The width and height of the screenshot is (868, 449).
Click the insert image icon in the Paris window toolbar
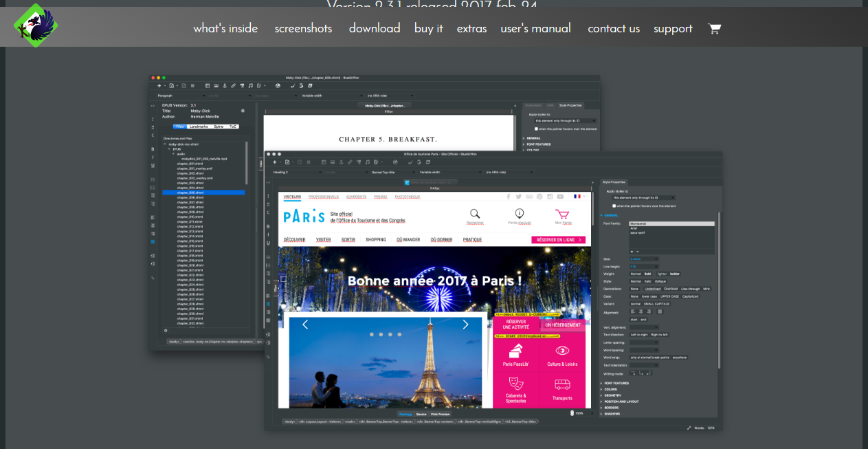331,162
